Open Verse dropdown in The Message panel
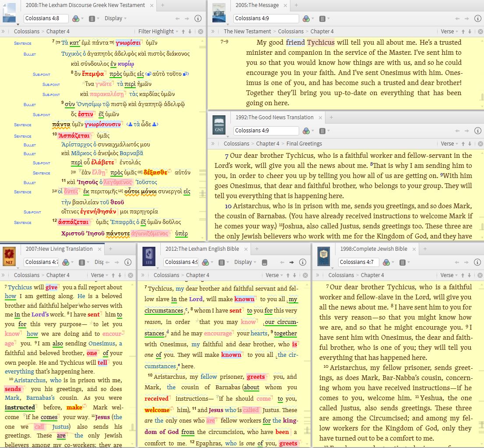 click(x=449, y=32)
